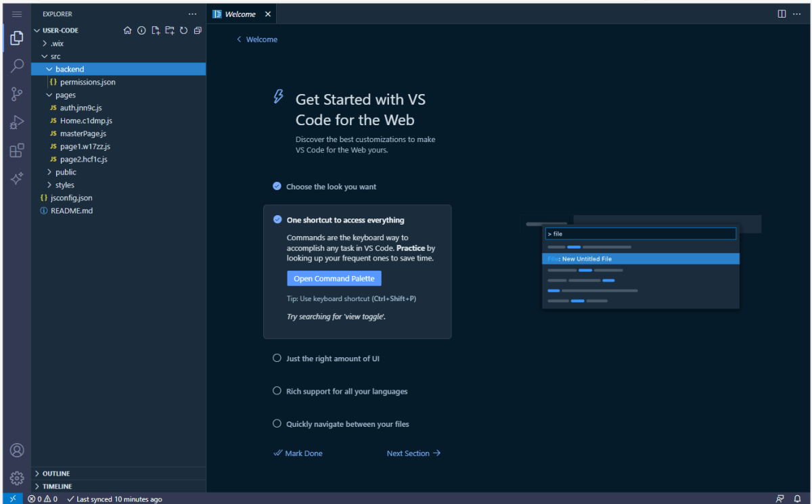Collapse all folders in Explorer
This screenshot has width=812, height=504.
[198, 30]
